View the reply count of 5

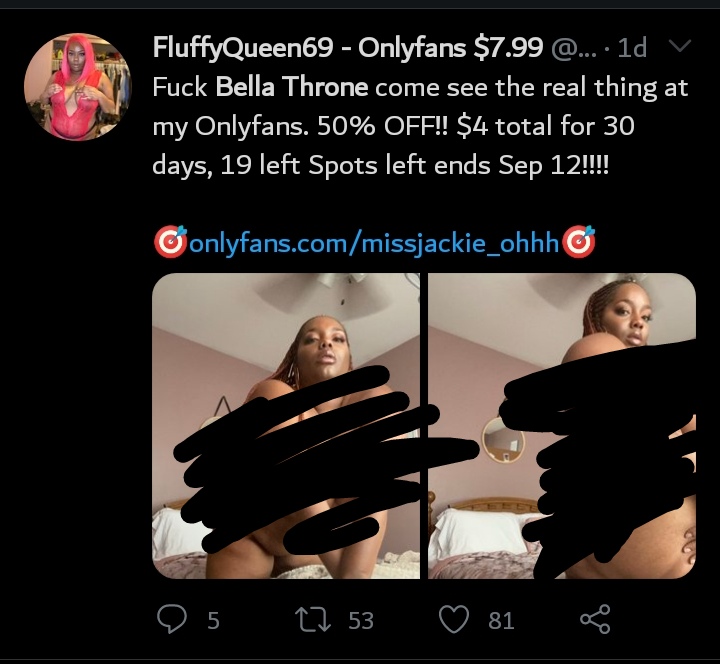click(213, 620)
